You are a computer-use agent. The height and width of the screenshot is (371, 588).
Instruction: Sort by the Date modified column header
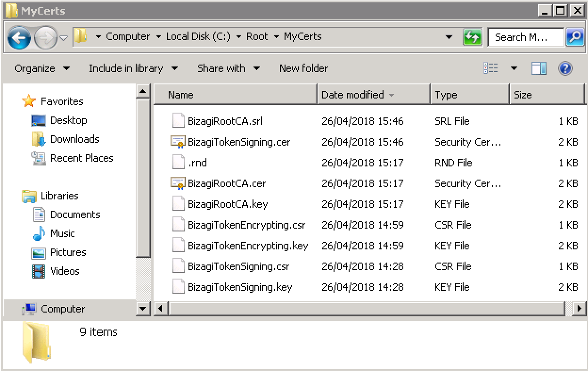[x=374, y=95]
